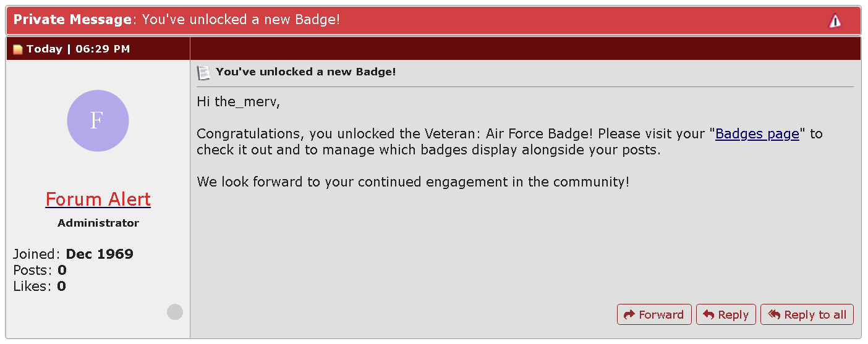This screenshot has width=868, height=344.
Task: Click the document icon beside message title
Action: 203,72
